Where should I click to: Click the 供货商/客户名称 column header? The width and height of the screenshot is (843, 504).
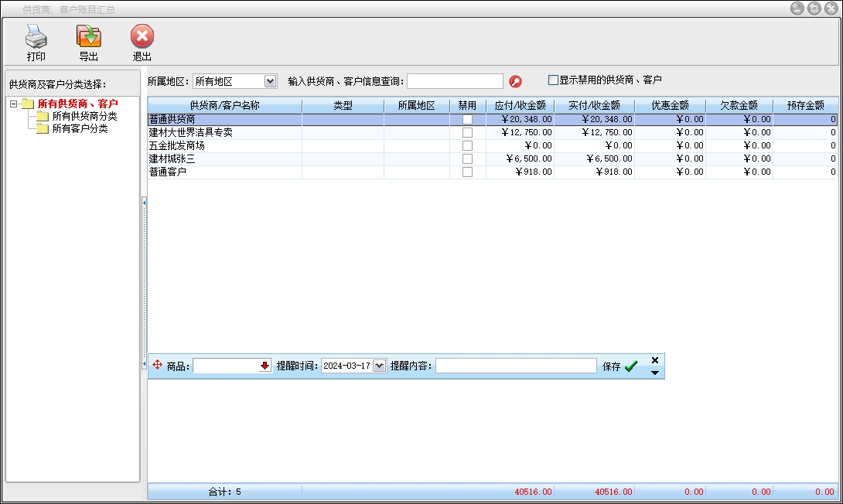click(224, 106)
